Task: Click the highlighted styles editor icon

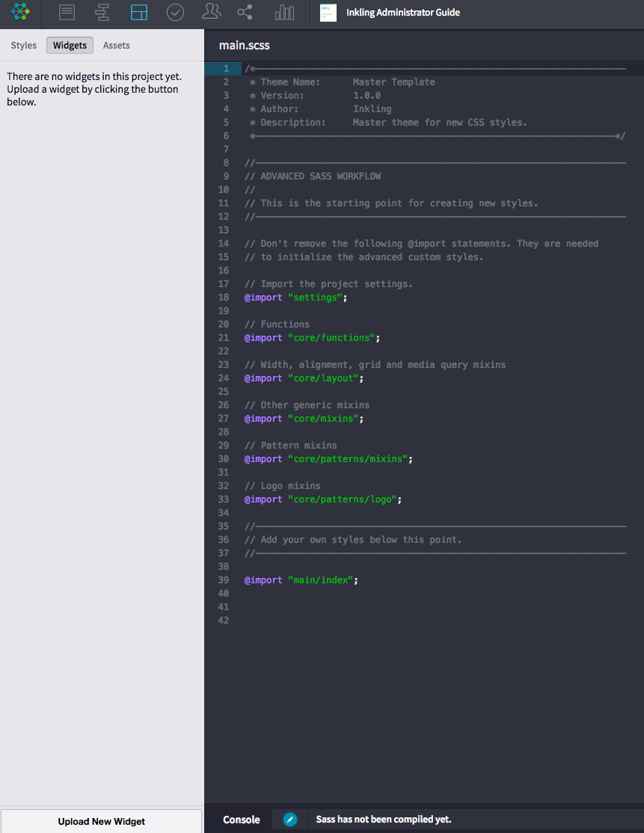Action: (138, 13)
